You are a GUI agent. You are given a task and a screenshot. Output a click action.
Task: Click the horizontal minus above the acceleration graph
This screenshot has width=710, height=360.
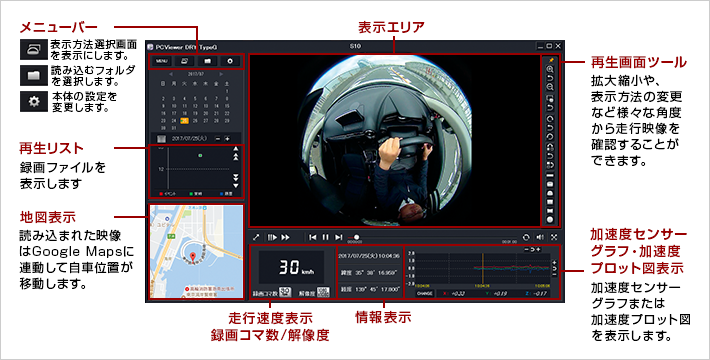tap(526, 249)
